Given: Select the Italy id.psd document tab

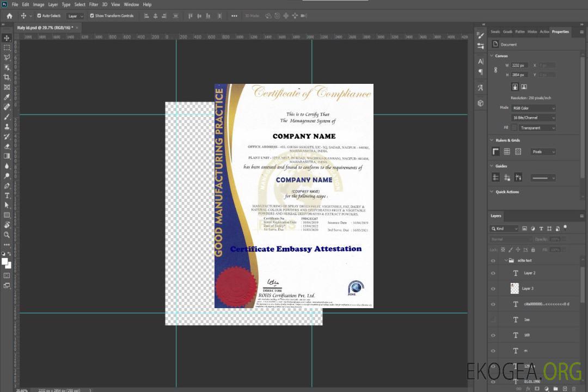Looking at the screenshot, I should pyautogui.click(x=44, y=27).
